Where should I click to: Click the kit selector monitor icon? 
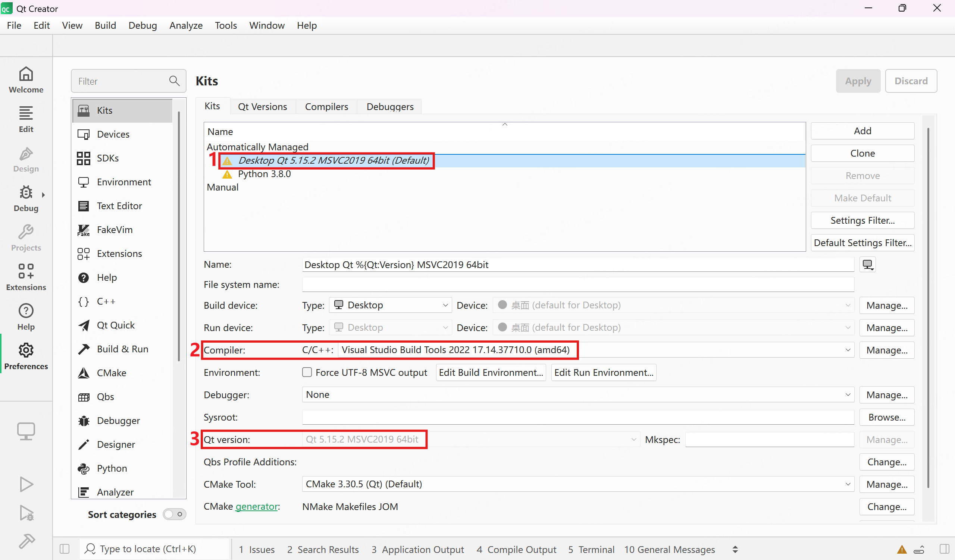[26, 431]
